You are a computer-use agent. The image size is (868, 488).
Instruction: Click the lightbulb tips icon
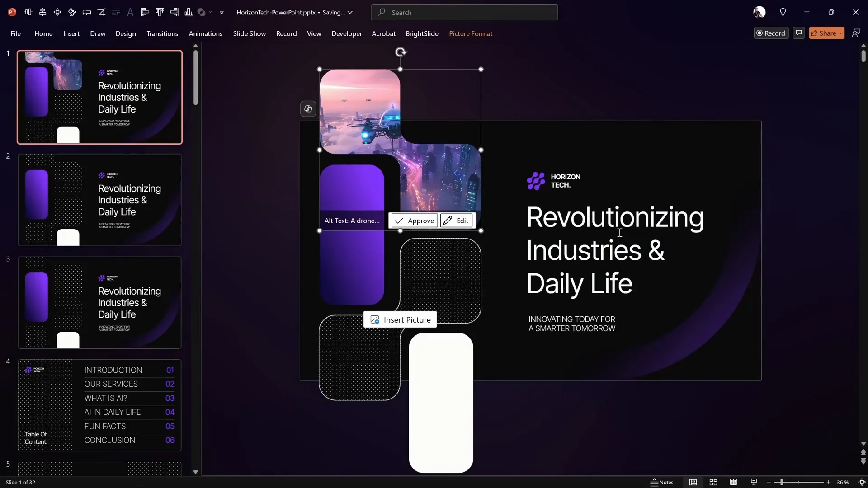click(x=783, y=12)
